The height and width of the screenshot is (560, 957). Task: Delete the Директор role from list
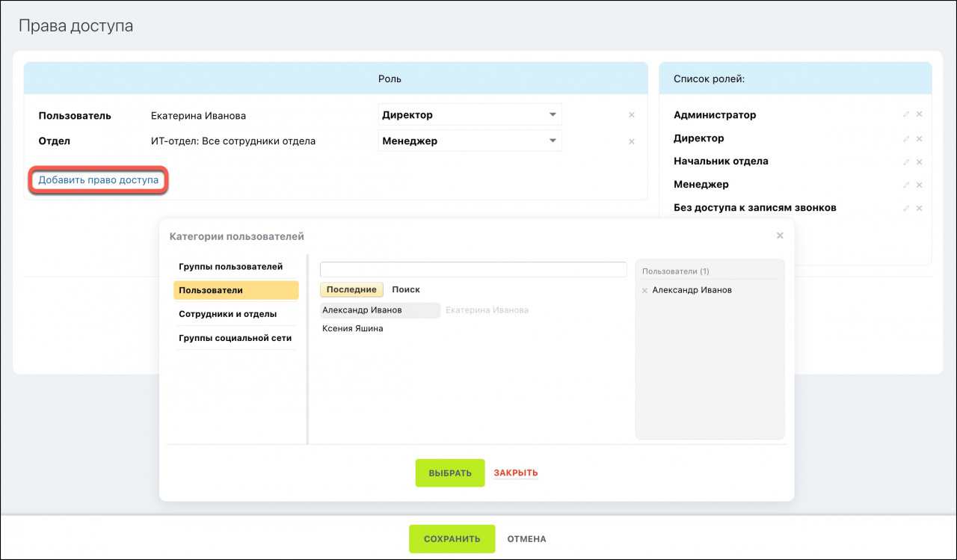coord(920,139)
